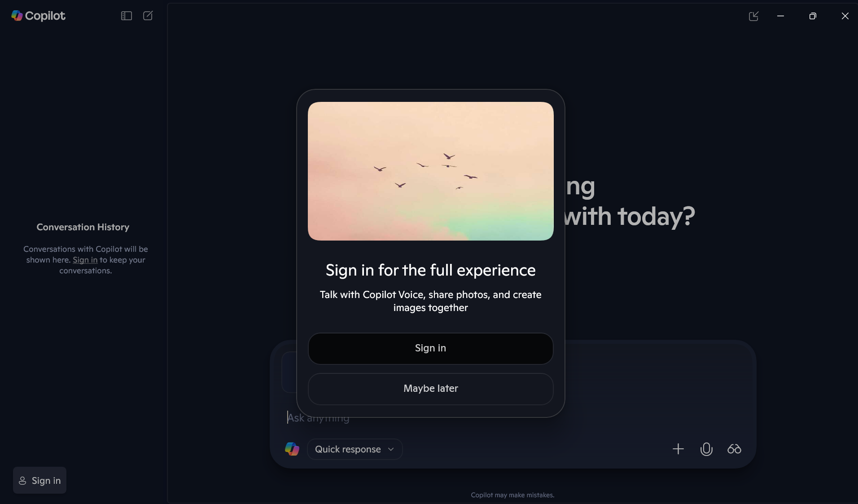Start voice input with the microphone icon

706,449
